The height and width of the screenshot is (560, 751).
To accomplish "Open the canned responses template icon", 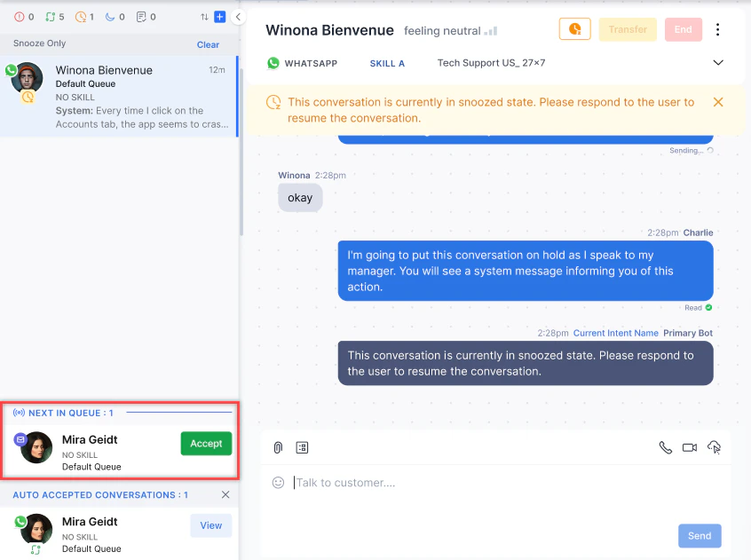I will (302, 447).
